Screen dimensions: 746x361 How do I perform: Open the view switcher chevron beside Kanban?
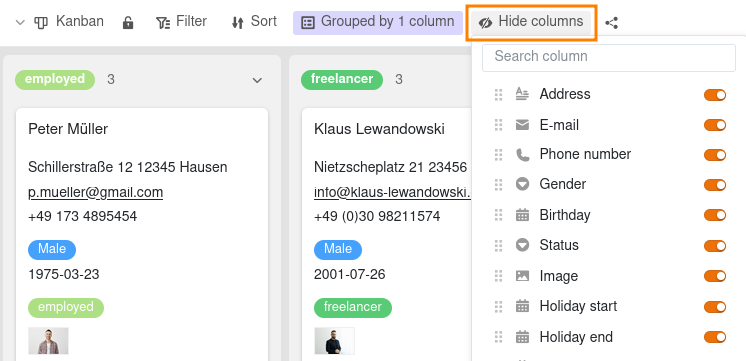tap(20, 22)
